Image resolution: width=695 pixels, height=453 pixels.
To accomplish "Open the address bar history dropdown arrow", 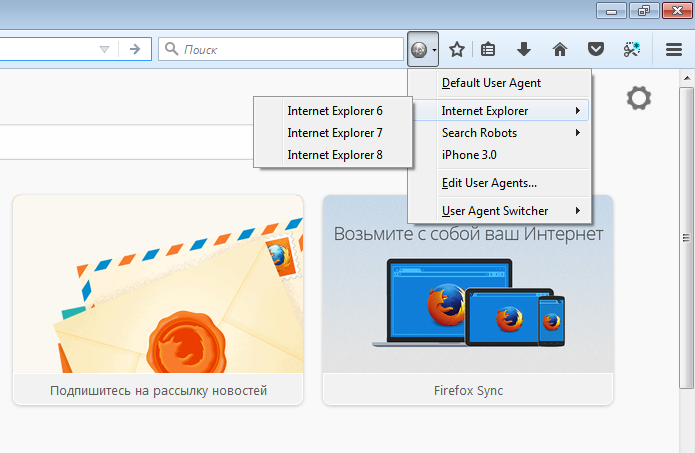I will click(105, 49).
